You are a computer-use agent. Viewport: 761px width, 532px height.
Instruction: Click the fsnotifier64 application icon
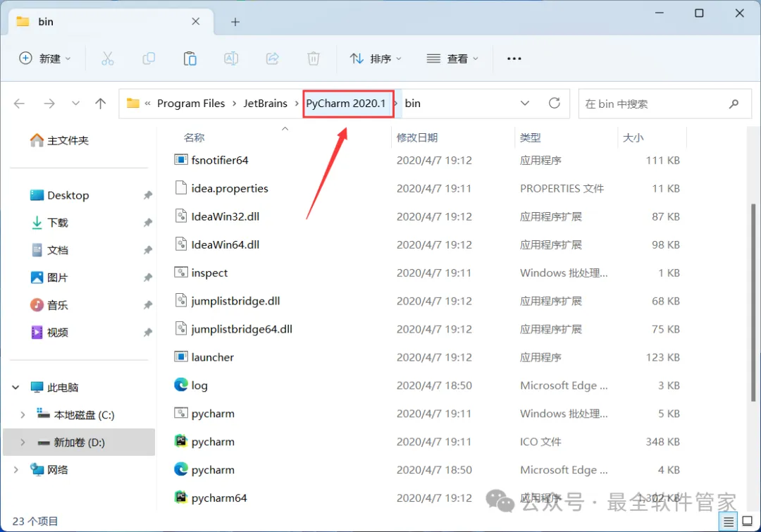[181, 159]
